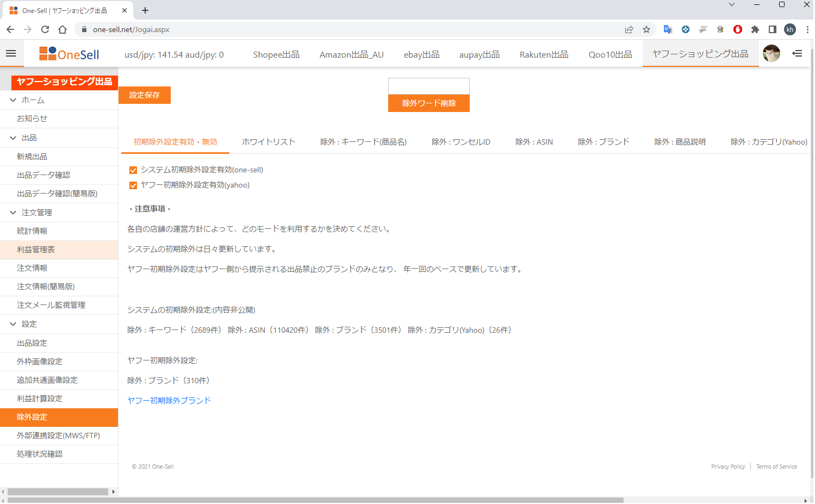The image size is (815, 504).
Task: Open the AdBlock stop-hand extension icon
Action: point(737,29)
